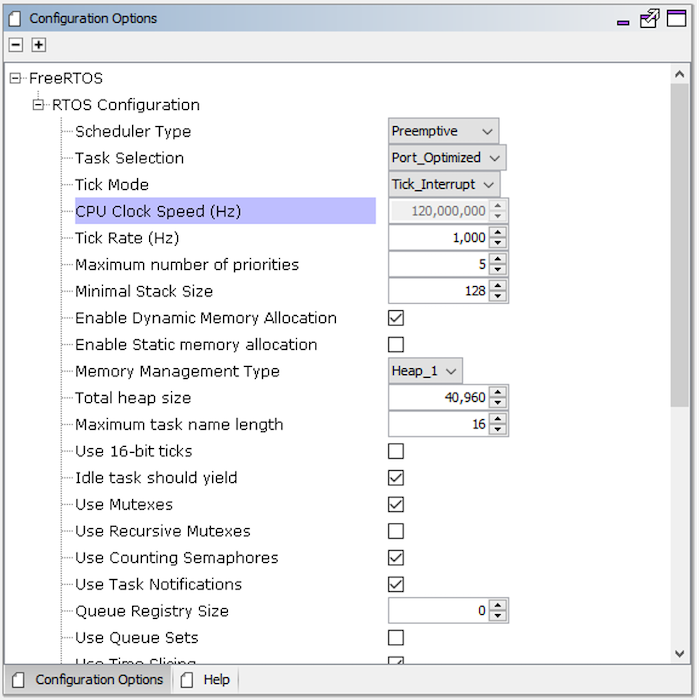Select the RTOS Configuration label
This screenshot has height=700, width=700.
click(126, 105)
